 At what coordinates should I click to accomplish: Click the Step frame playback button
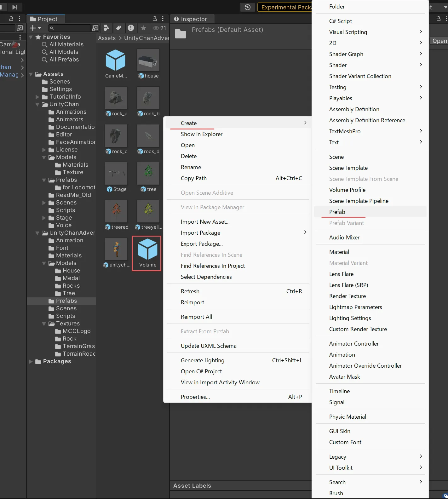pyautogui.click(x=14, y=7)
